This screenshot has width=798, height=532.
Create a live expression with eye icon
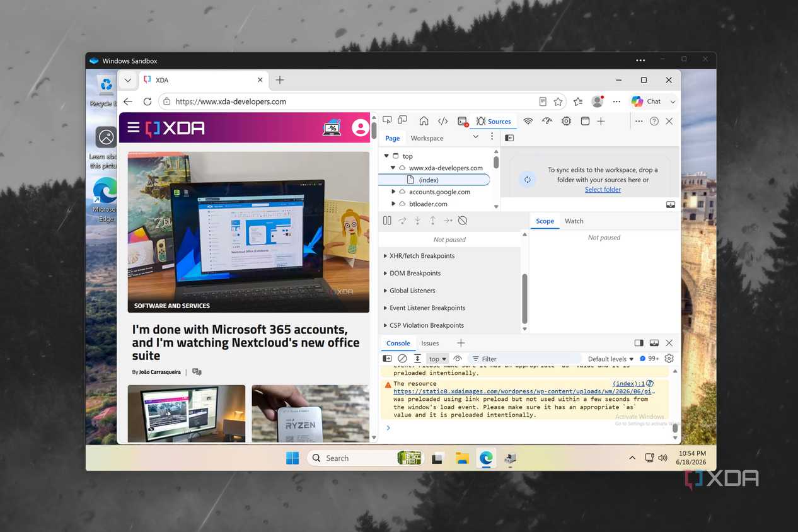click(458, 359)
